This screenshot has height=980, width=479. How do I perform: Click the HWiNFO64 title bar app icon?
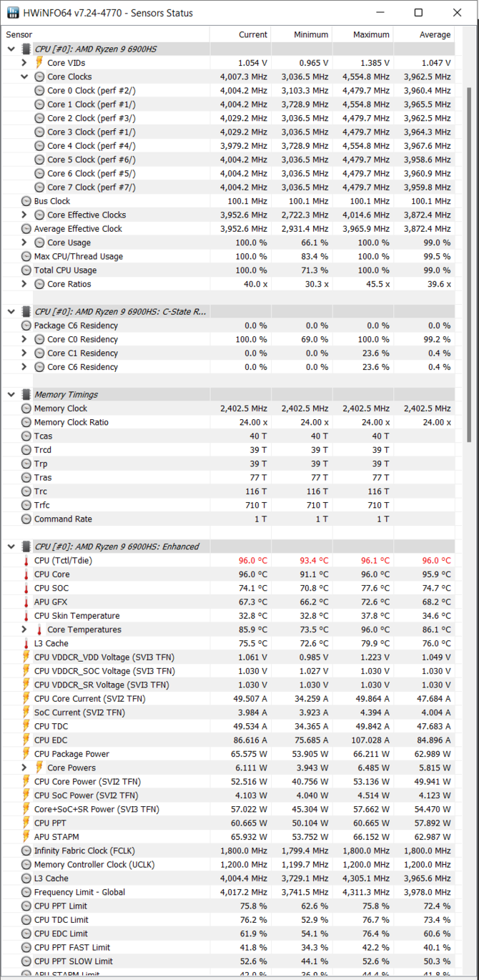click(13, 13)
